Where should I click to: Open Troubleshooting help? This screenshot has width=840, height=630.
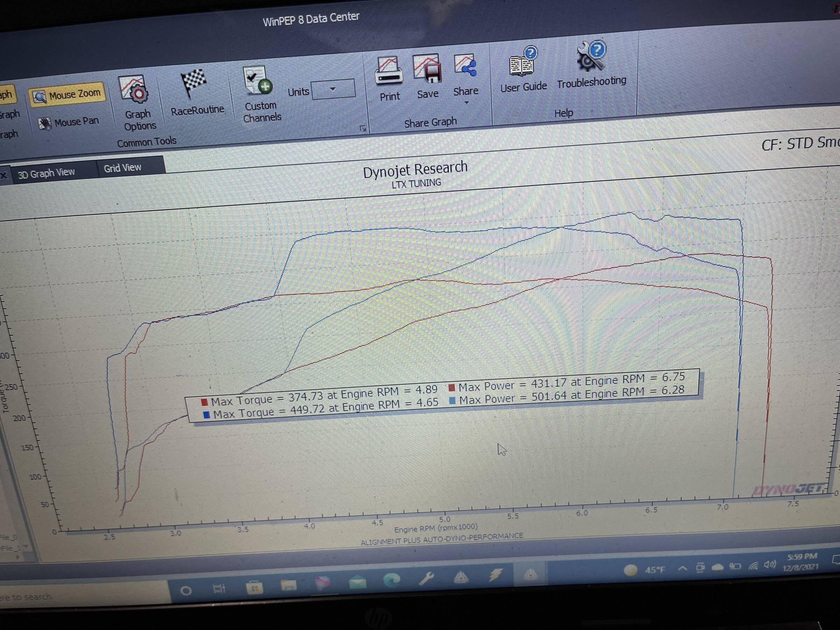click(591, 65)
